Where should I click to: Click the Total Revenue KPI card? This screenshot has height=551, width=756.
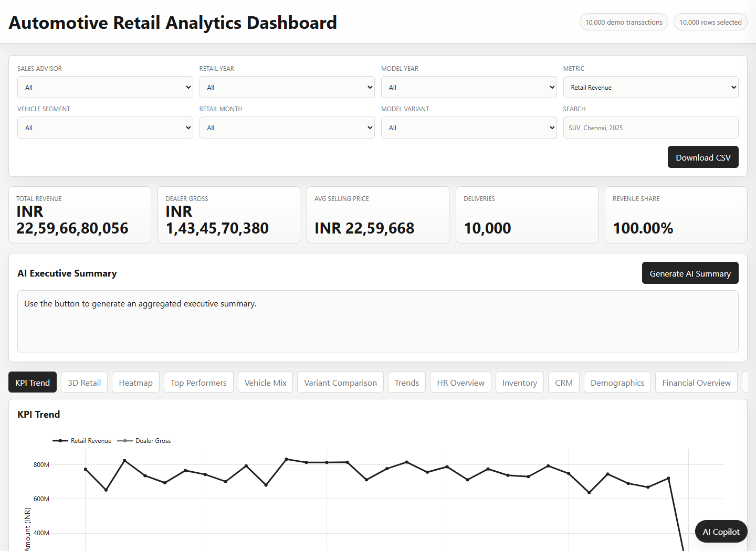80,215
